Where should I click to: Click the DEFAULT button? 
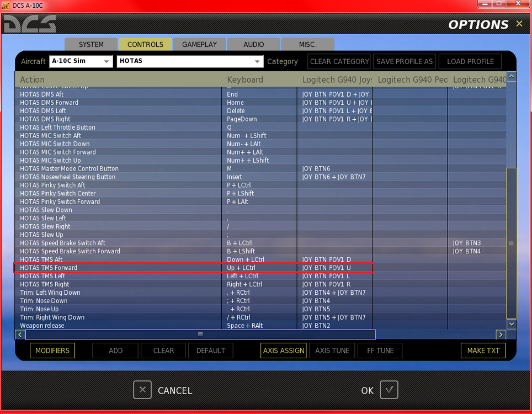tap(211, 351)
